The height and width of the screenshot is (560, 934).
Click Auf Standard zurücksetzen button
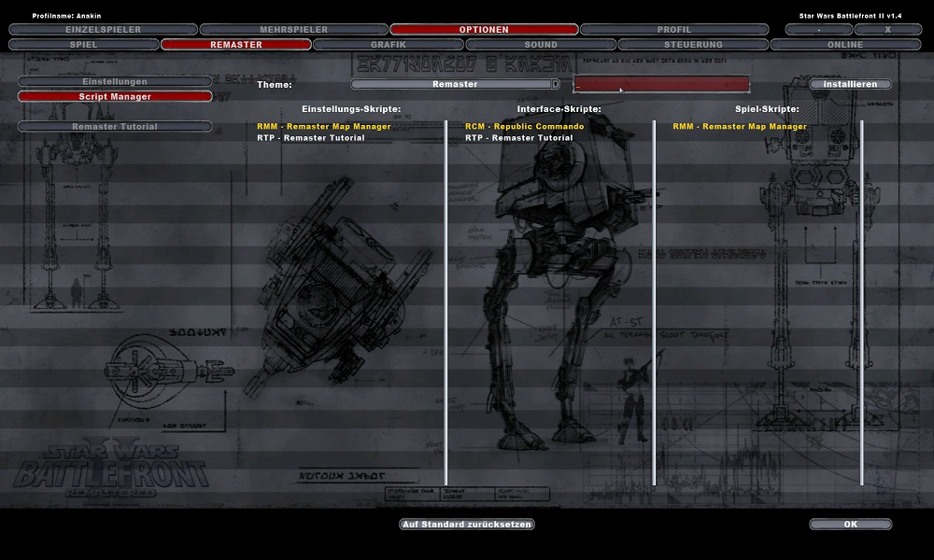point(467,525)
